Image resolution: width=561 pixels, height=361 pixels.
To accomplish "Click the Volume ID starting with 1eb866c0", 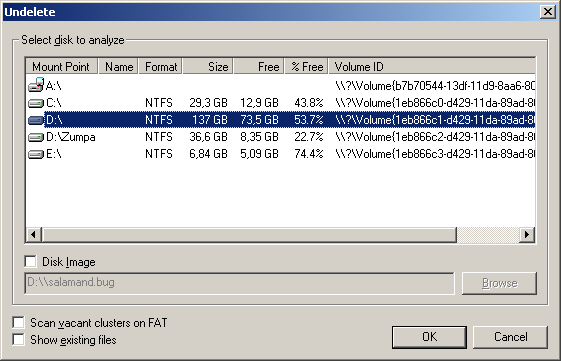I will click(x=435, y=103).
